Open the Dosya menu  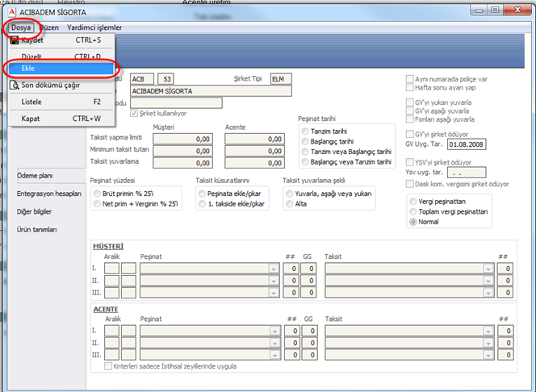point(21,27)
